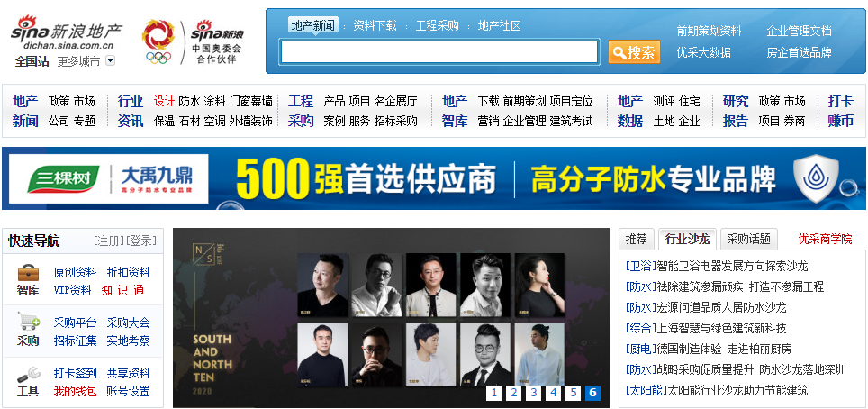
Task: Click the 工具 wrench icon
Action: click(x=28, y=373)
